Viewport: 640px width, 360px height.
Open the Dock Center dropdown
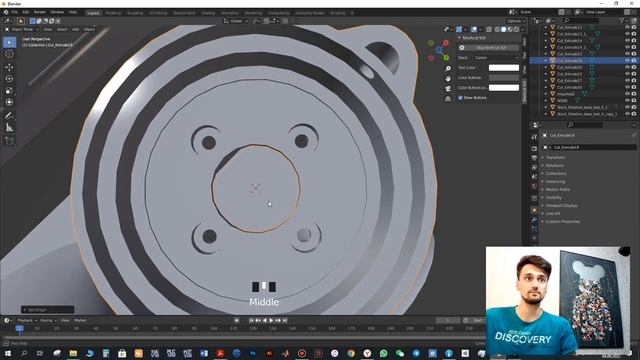click(x=497, y=58)
